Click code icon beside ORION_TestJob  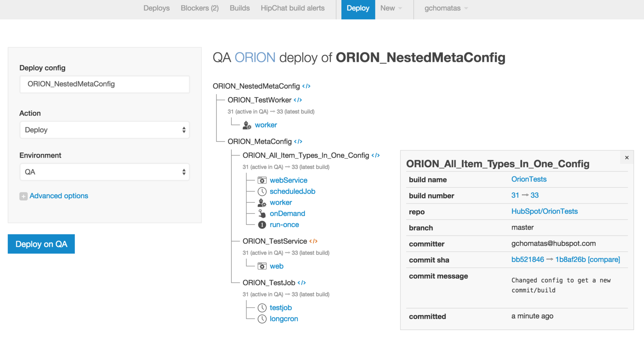pyautogui.click(x=302, y=283)
